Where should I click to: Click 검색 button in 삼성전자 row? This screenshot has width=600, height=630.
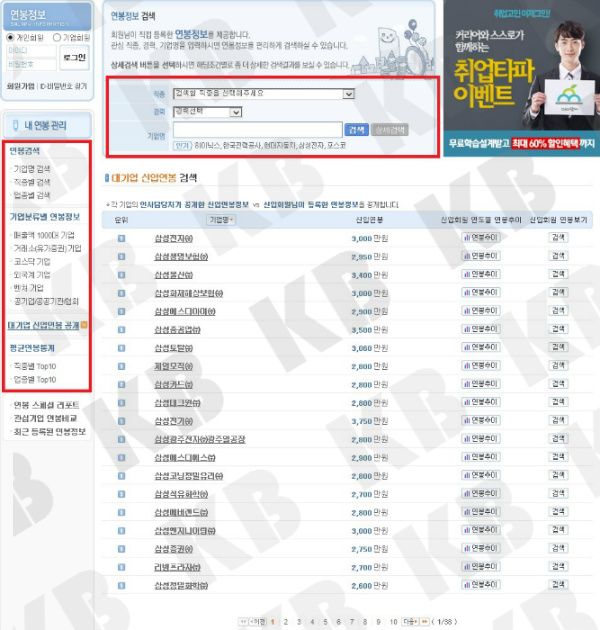click(x=558, y=237)
